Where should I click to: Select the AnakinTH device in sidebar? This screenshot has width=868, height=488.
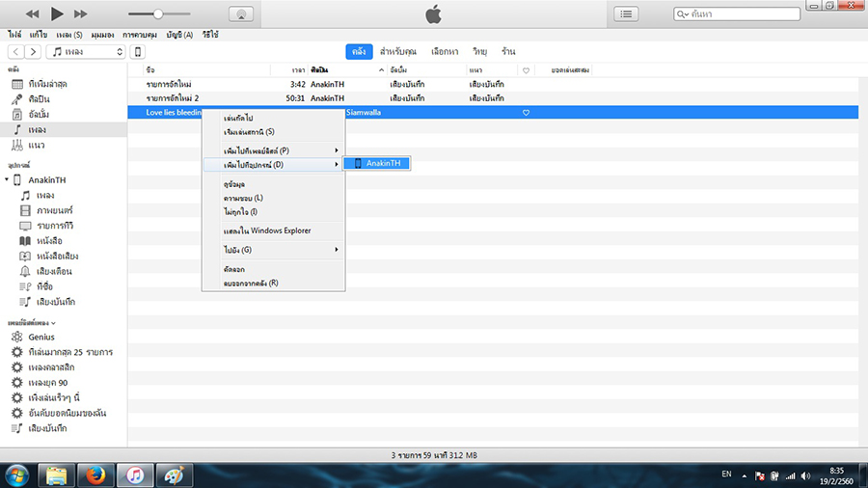pos(47,179)
